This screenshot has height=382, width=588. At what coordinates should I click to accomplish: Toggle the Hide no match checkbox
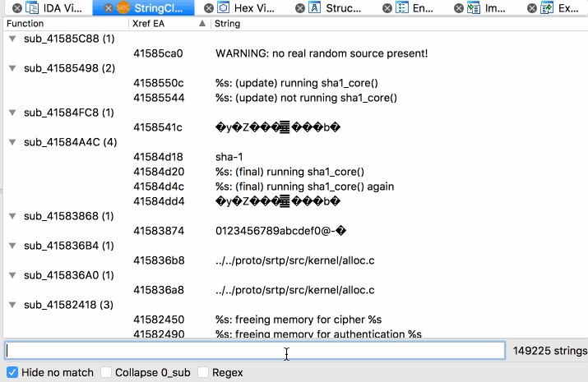pos(12,372)
